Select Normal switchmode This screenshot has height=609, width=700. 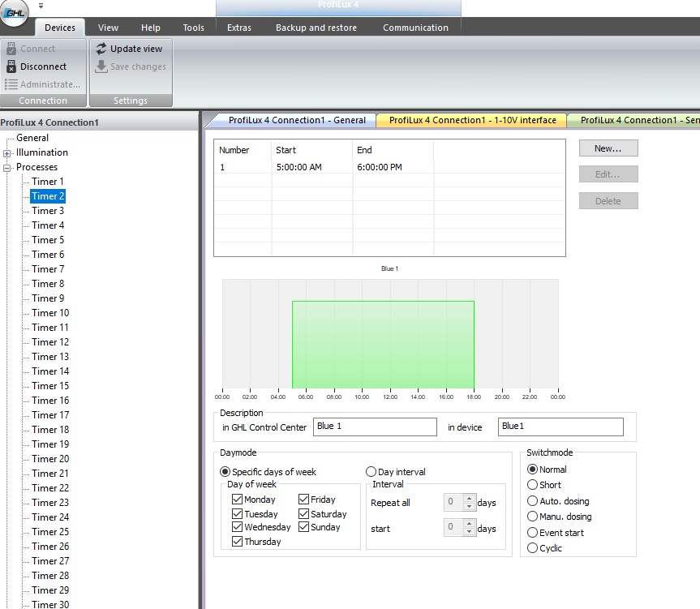(x=532, y=470)
